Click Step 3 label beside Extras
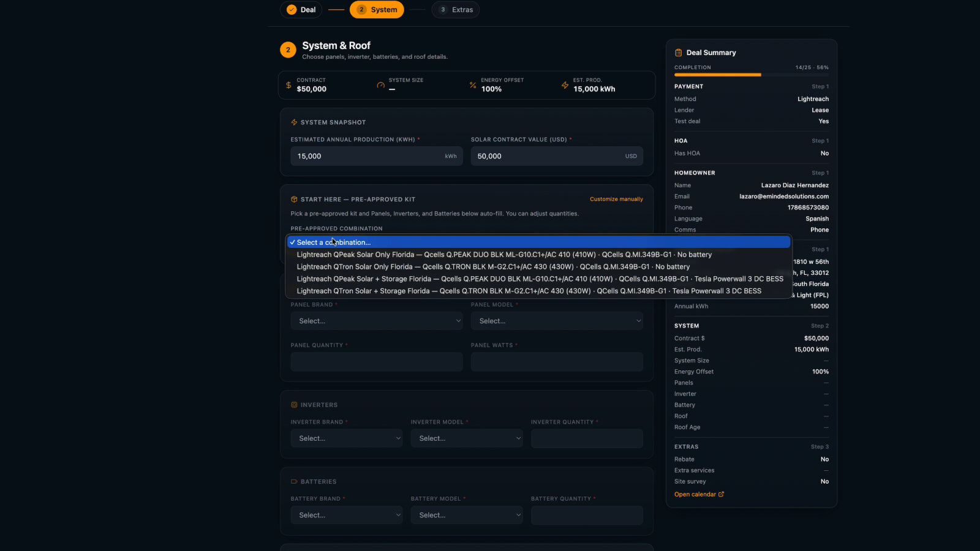The height and width of the screenshot is (551, 980). pos(820,447)
